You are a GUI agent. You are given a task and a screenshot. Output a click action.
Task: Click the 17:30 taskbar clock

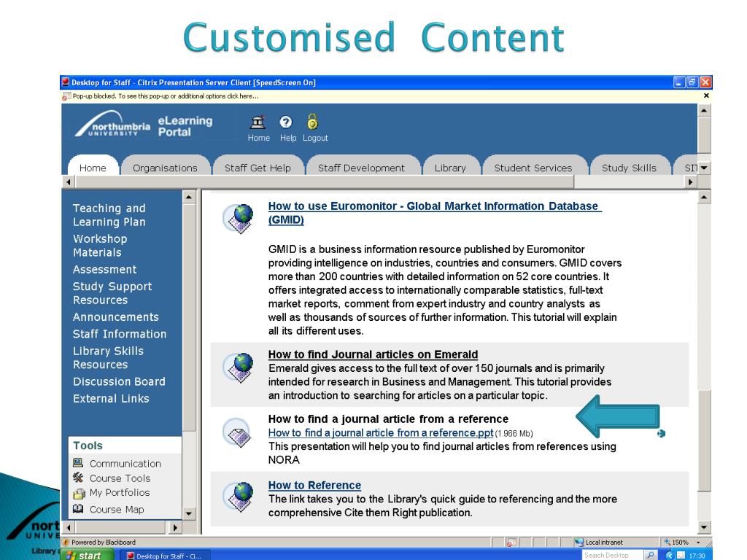[x=697, y=556]
